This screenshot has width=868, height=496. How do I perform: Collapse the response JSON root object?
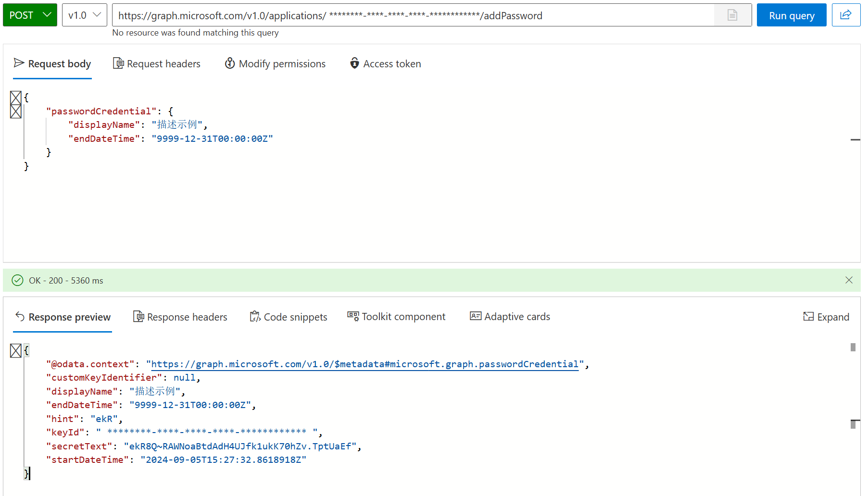[16, 350]
